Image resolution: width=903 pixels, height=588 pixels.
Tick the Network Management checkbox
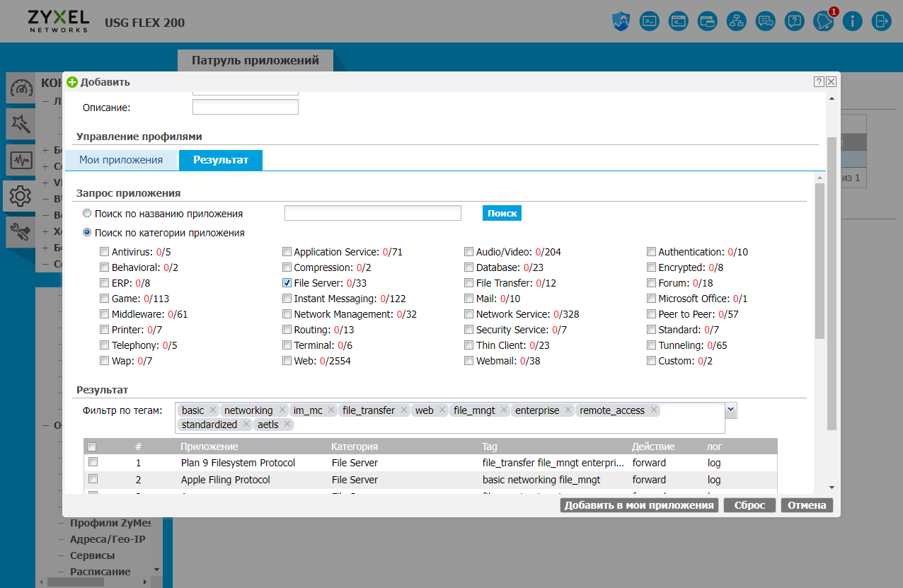[287, 314]
